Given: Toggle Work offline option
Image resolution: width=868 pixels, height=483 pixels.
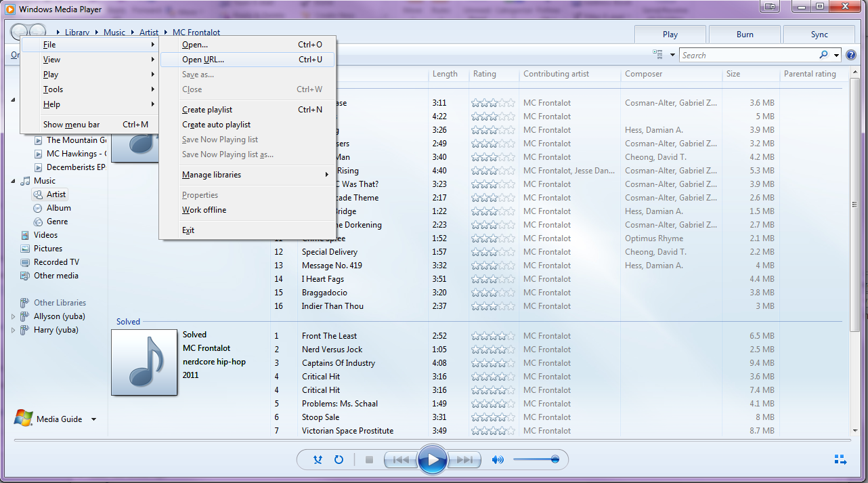Looking at the screenshot, I should click(x=248, y=210).
